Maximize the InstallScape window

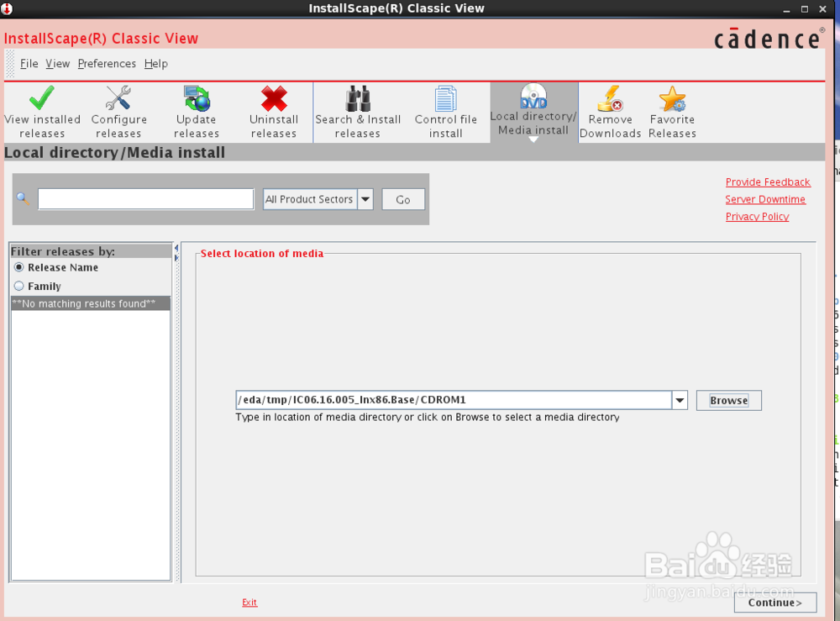[805, 9]
